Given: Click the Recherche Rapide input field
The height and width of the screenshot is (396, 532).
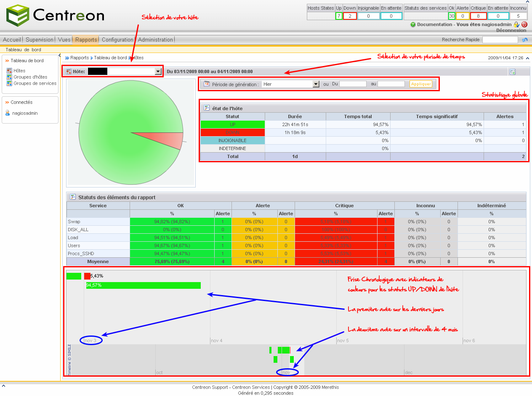Looking at the screenshot, I should pos(500,40).
